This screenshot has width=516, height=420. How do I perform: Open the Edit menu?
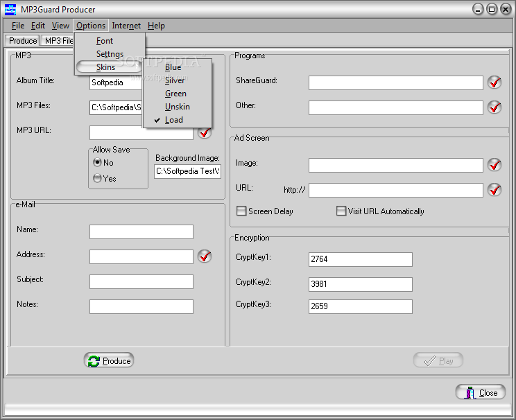click(x=38, y=26)
